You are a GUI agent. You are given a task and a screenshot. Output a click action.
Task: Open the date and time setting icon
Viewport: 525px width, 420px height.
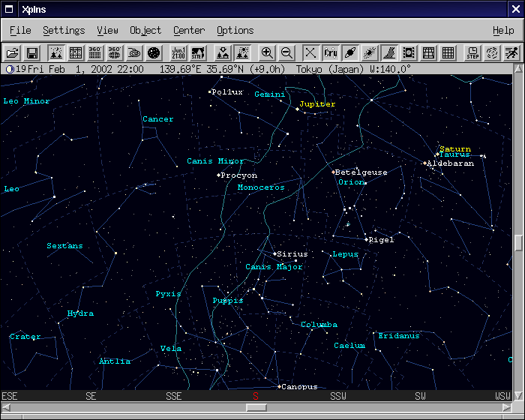click(x=178, y=53)
